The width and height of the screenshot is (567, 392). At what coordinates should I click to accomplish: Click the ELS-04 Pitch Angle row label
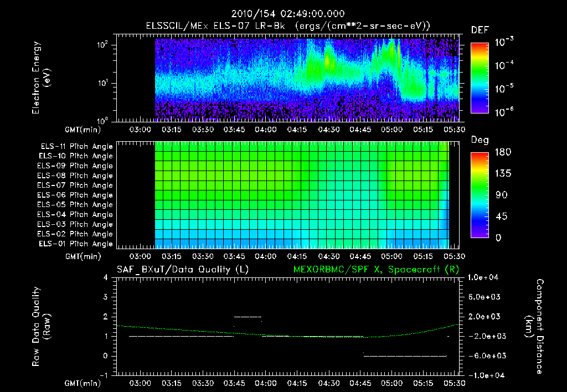point(75,214)
